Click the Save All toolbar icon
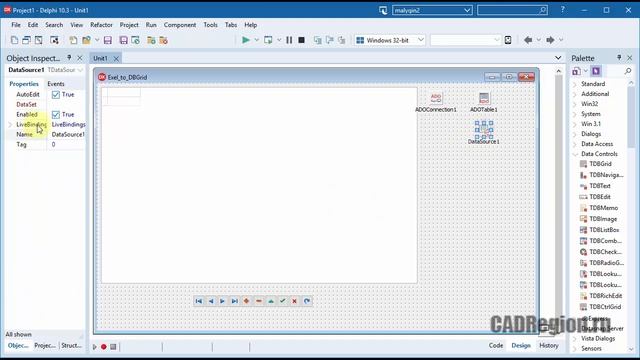Screen dimensions: 640x360 coord(123,40)
